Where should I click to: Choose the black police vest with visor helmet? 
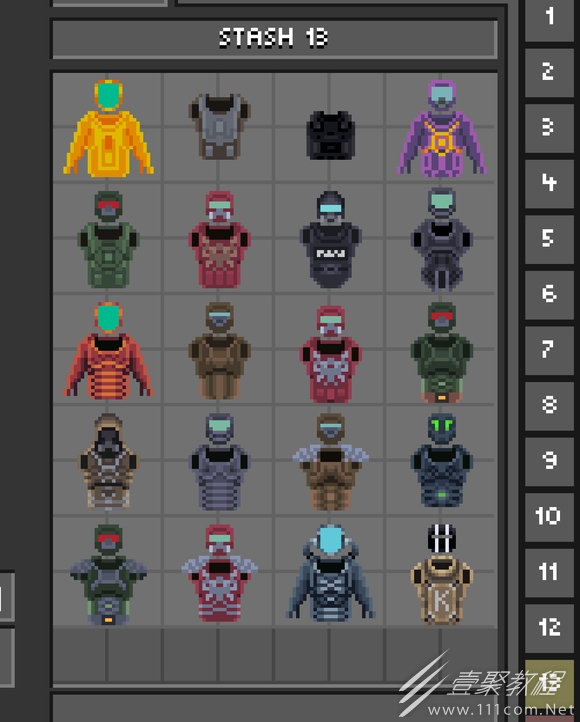(331, 239)
